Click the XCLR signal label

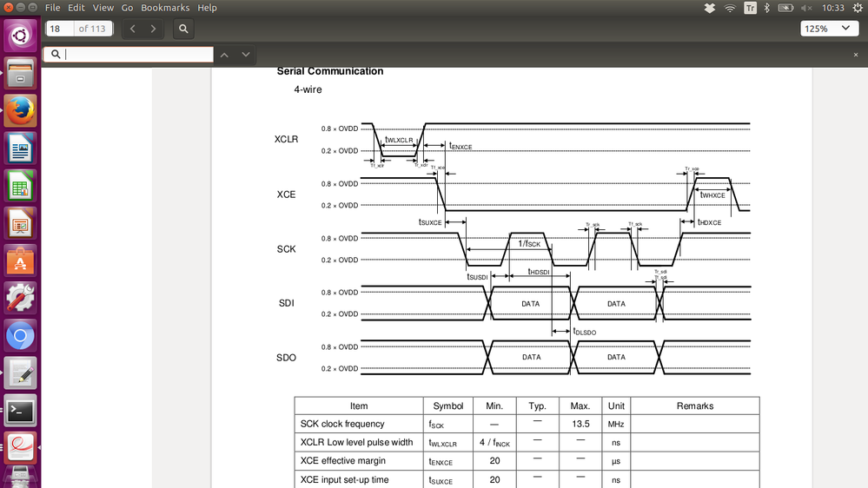(286, 140)
